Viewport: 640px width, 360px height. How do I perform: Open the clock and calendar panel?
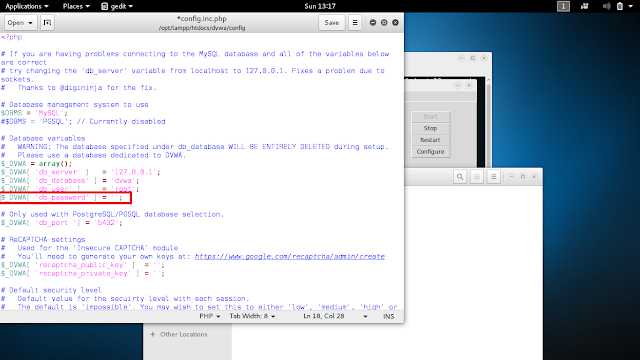[320, 6]
